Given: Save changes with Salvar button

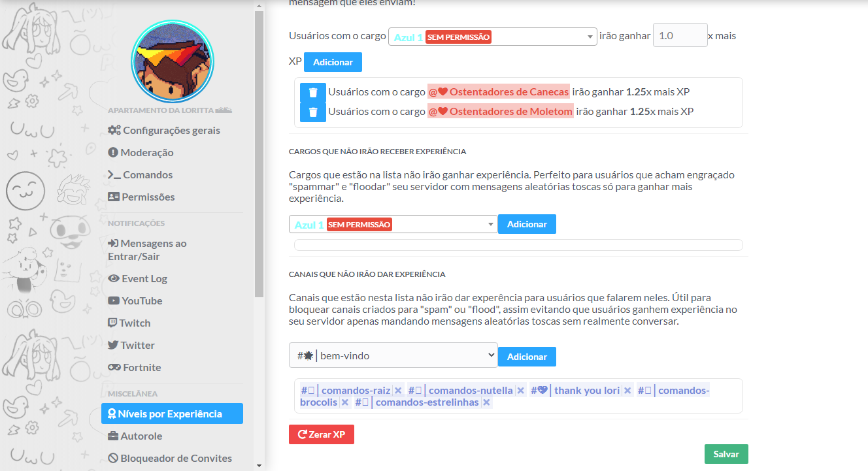Looking at the screenshot, I should [726, 454].
